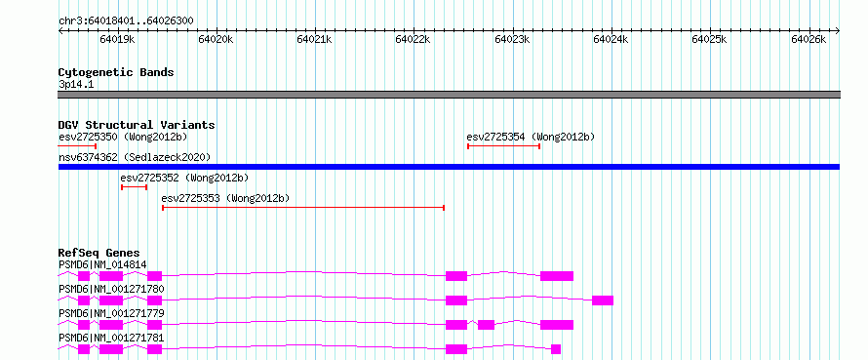Select the 64026k ruler label
Screen dimensions: 868x360
[x=809, y=40]
